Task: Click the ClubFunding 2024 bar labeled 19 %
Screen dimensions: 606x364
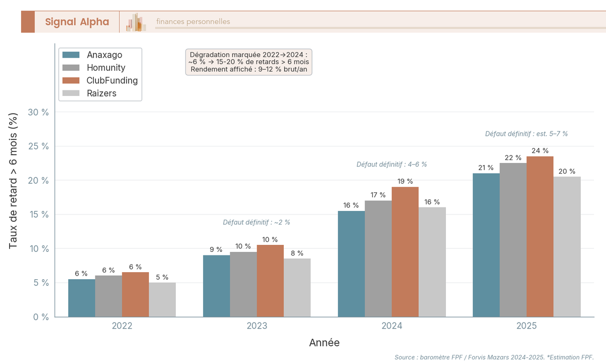Action: [405, 252]
